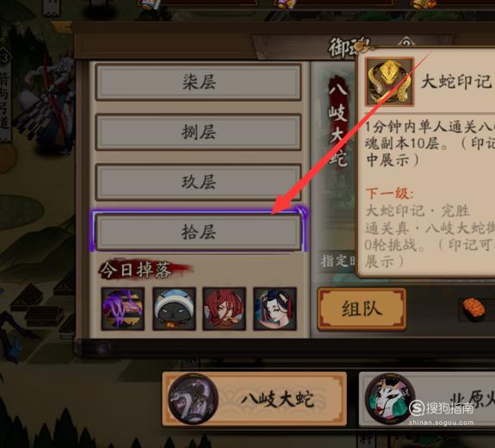The height and width of the screenshot is (448, 495).
Task: Click the 八岐大蛇 serpent portrait icon
Action: click(x=193, y=399)
